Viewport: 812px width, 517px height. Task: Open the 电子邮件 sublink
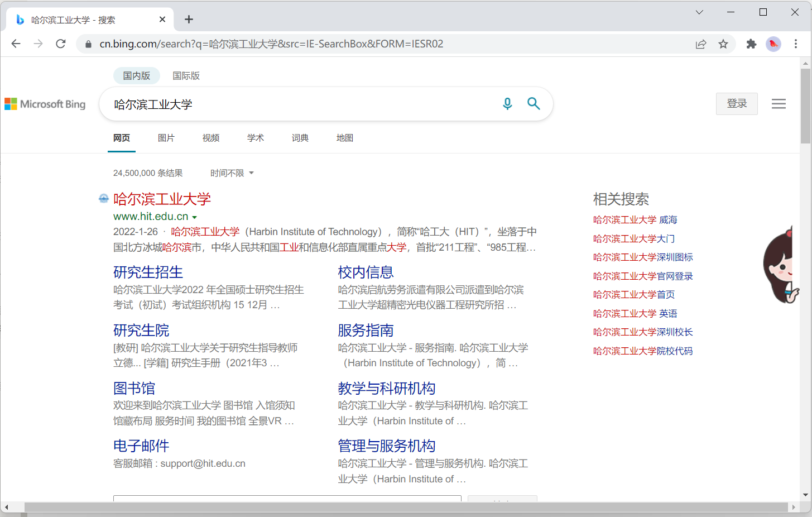141,446
